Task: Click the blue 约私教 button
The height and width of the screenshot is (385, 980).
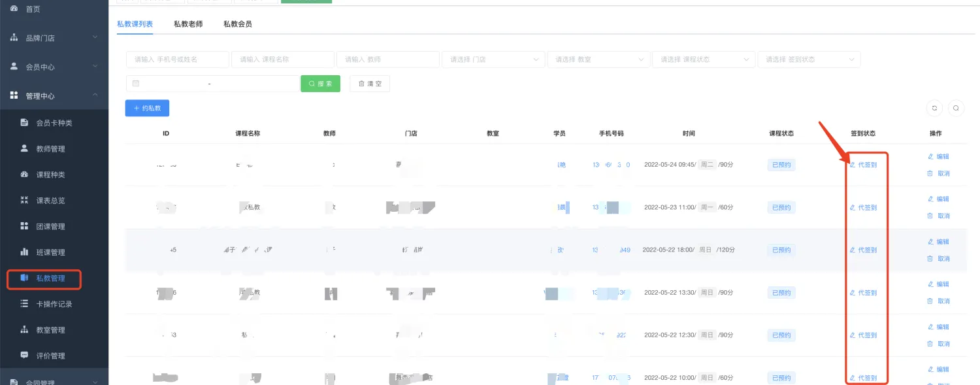Action: (x=147, y=109)
